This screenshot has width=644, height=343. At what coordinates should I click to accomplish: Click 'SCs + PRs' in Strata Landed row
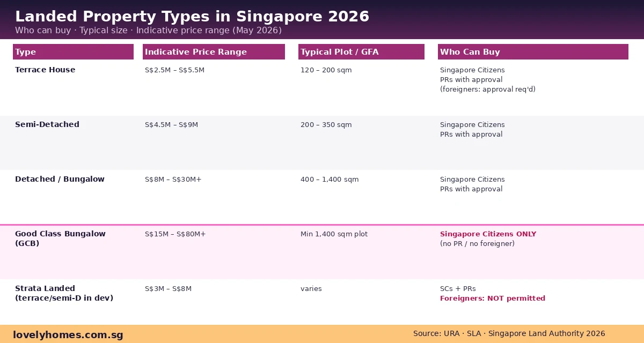coord(458,289)
